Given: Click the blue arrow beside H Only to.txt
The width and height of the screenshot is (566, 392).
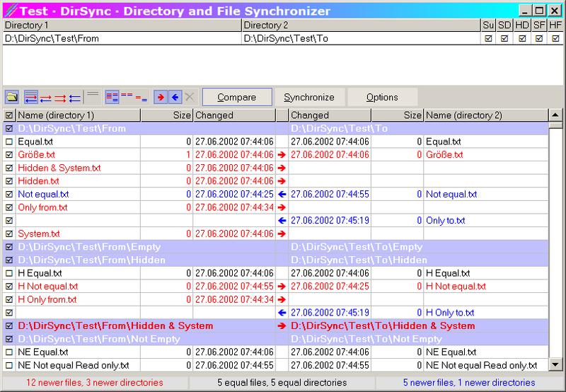Looking at the screenshot, I should coord(282,313).
